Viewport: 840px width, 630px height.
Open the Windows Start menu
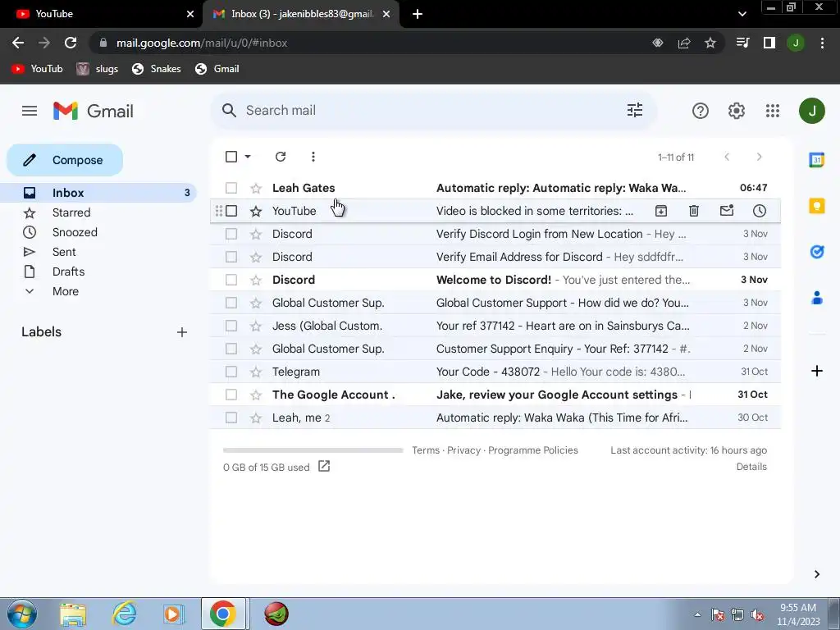22,614
